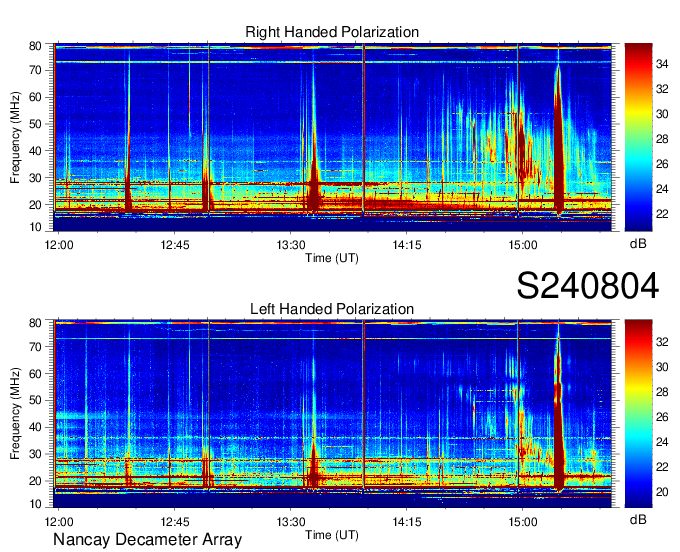The image size is (680, 552).
Task: Click the 13:30 tick under the left-handed plot
Action: pyautogui.click(x=291, y=522)
